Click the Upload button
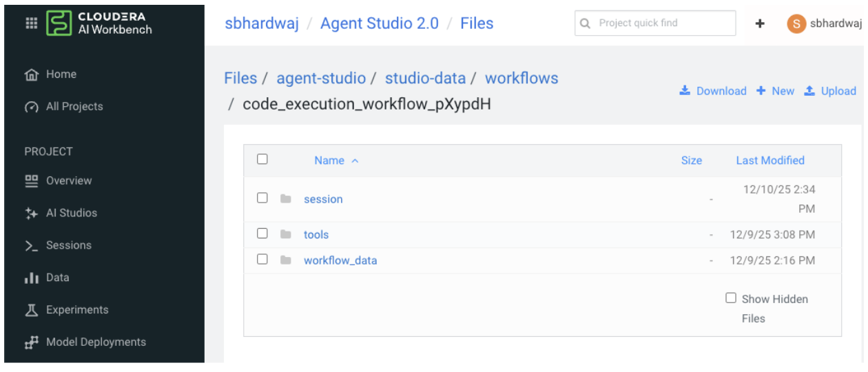The height and width of the screenshot is (372, 868). (830, 91)
